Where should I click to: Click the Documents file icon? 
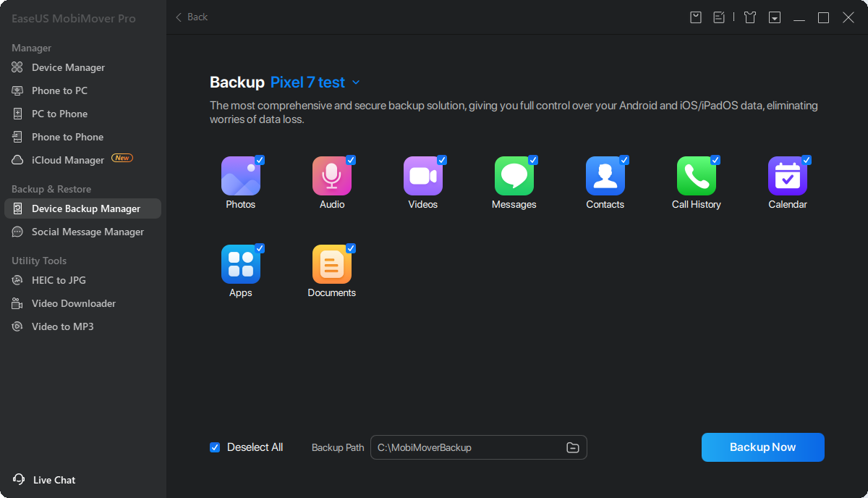coord(332,264)
